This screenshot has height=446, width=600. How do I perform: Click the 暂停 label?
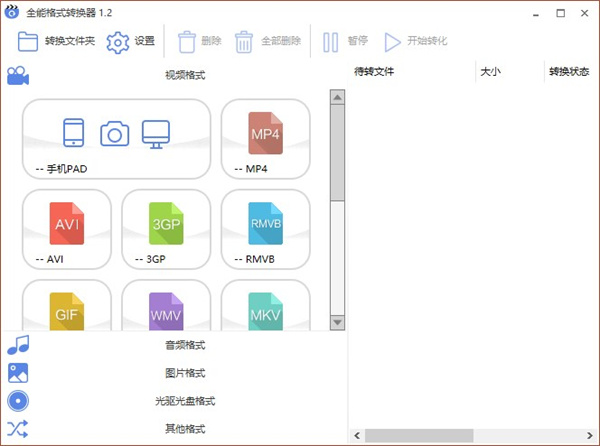358,41
